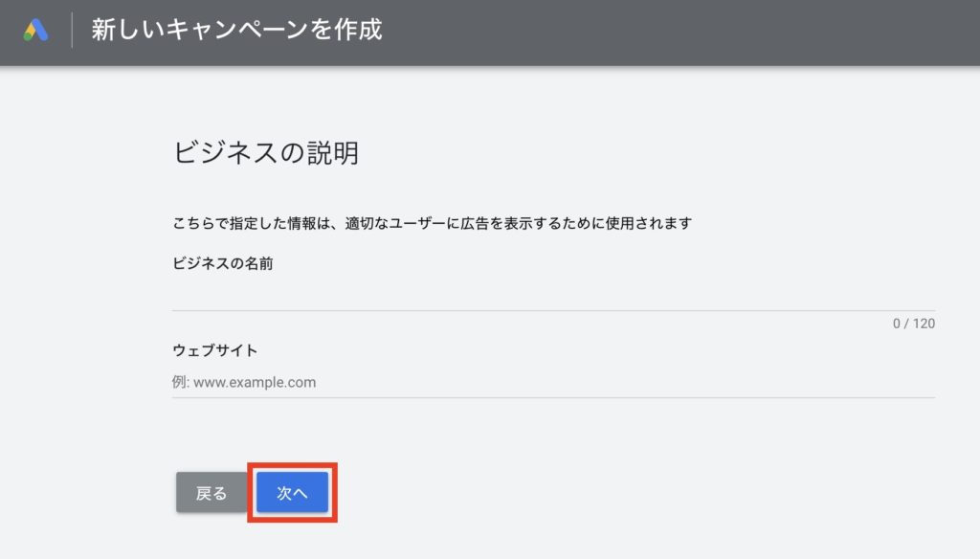Select the ビジネスの説明 heading text
Screen dimensions: 980x559
[x=266, y=152]
